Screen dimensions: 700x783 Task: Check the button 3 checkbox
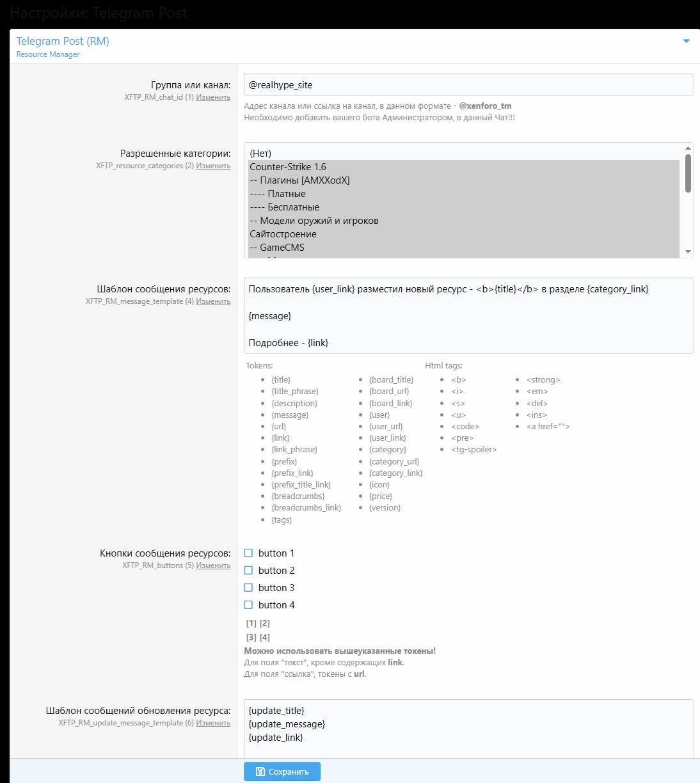[249, 588]
